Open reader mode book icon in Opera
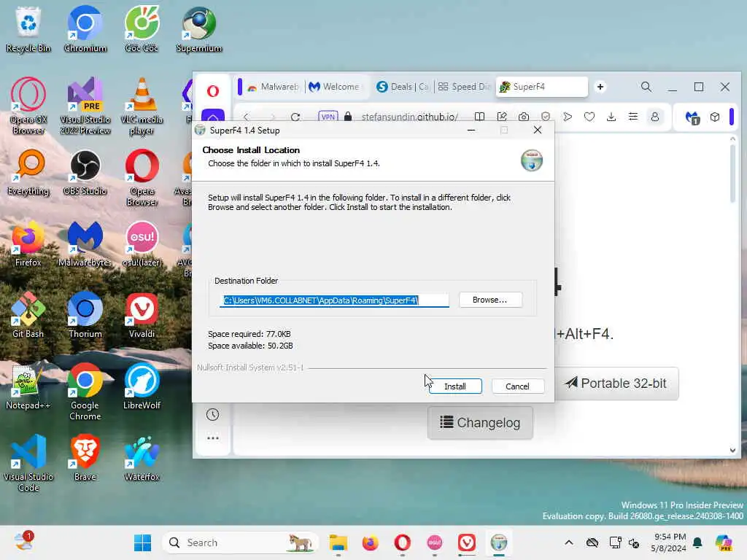Screen dimensions: 747x560 (480, 117)
